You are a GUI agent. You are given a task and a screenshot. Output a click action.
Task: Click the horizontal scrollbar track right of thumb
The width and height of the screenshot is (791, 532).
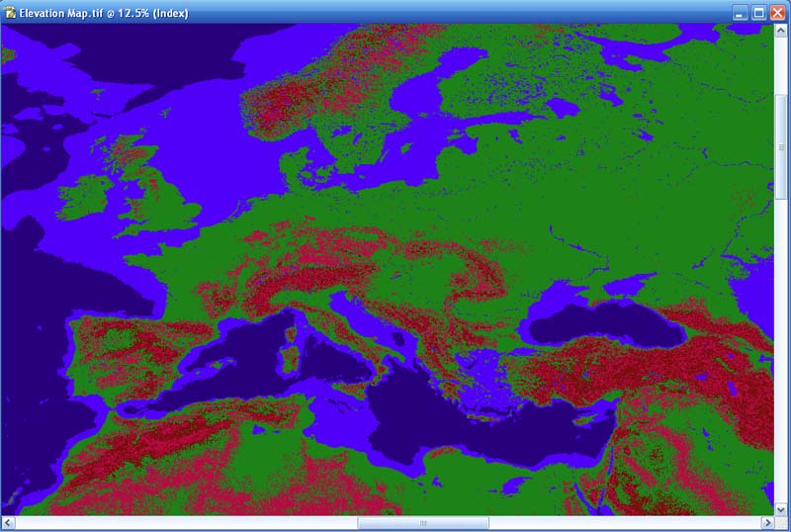pyautogui.click(x=623, y=523)
